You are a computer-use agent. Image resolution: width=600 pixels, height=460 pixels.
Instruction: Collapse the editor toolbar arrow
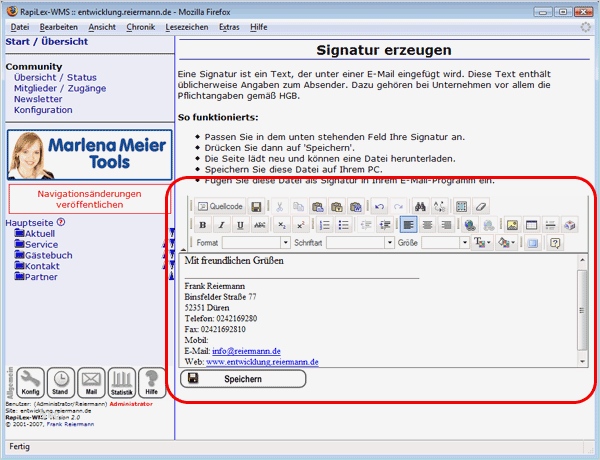coord(183,250)
